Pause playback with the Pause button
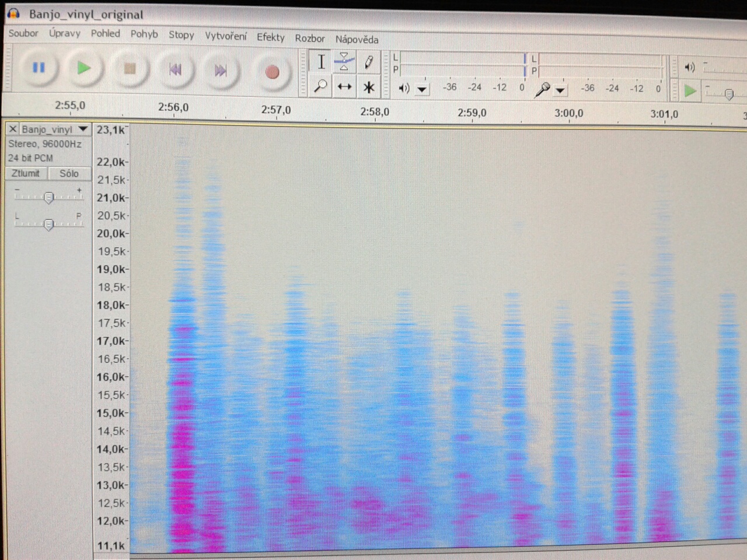The image size is (747, 560). tap(39, 68)
